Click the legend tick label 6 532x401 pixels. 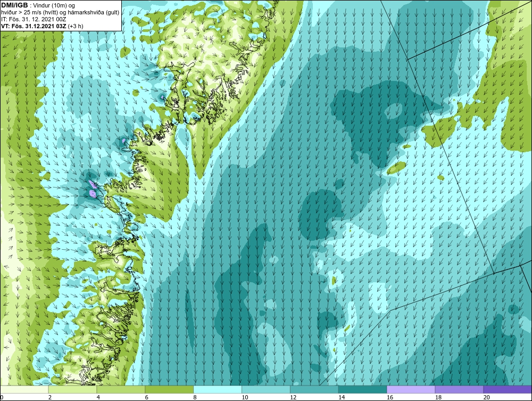coord(147,397)
